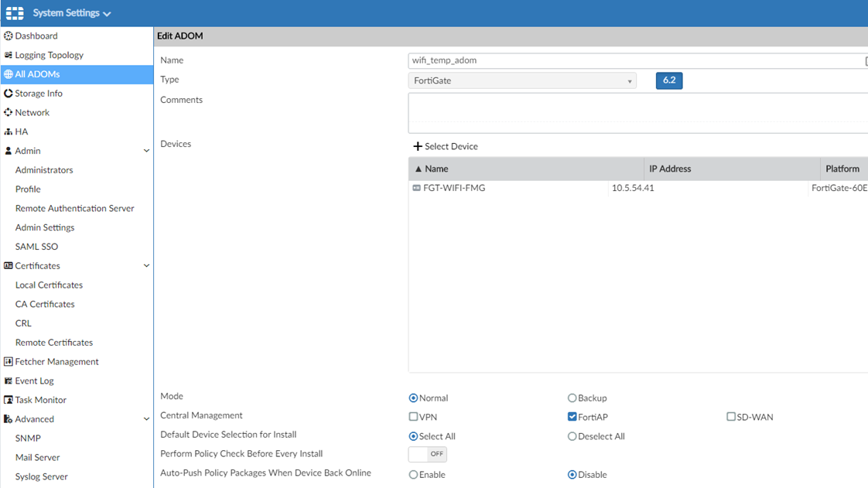This screenshot has width=868, height=488.
Task: Go to Event Log
Action: pos(34,381)
